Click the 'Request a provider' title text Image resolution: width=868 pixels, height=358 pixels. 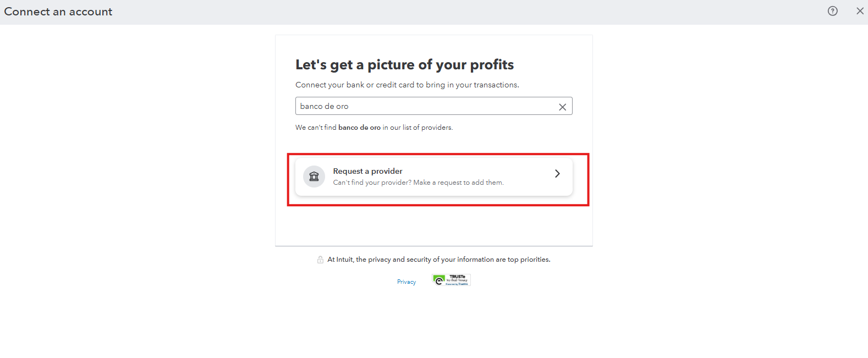point(367,171)
